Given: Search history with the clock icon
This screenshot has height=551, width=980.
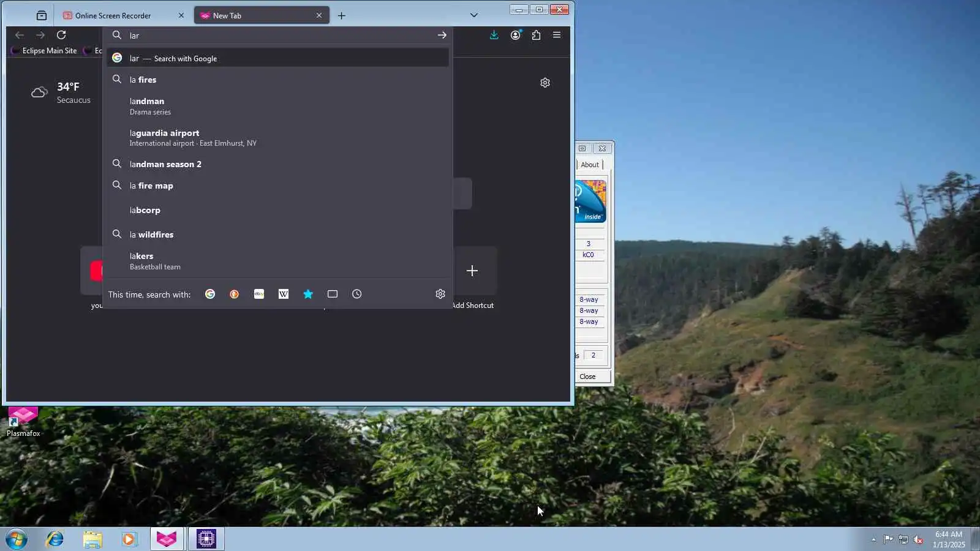Looking at the screenshot, I should pyautogui.click(x=357, y=294).
